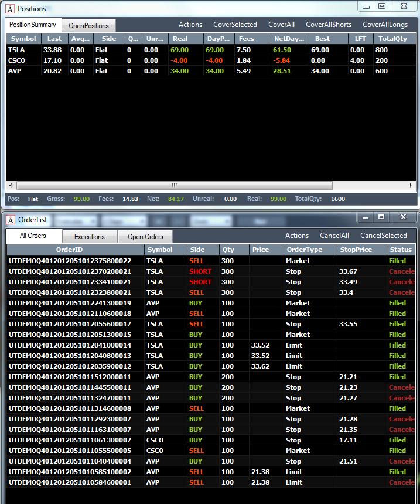Select the TSLA row in Positions table
420x504 pixels.
(211, 50)
